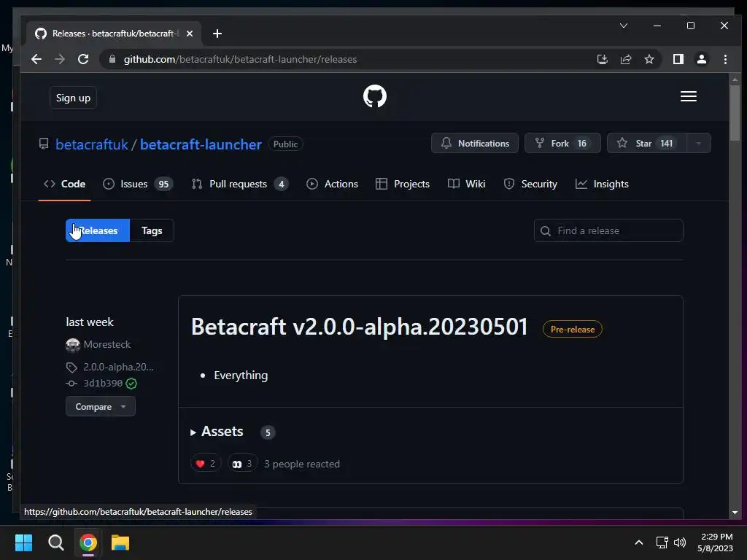Click the address bar URL
Viewport: 747px width, 560px height.
click(240, 59)
